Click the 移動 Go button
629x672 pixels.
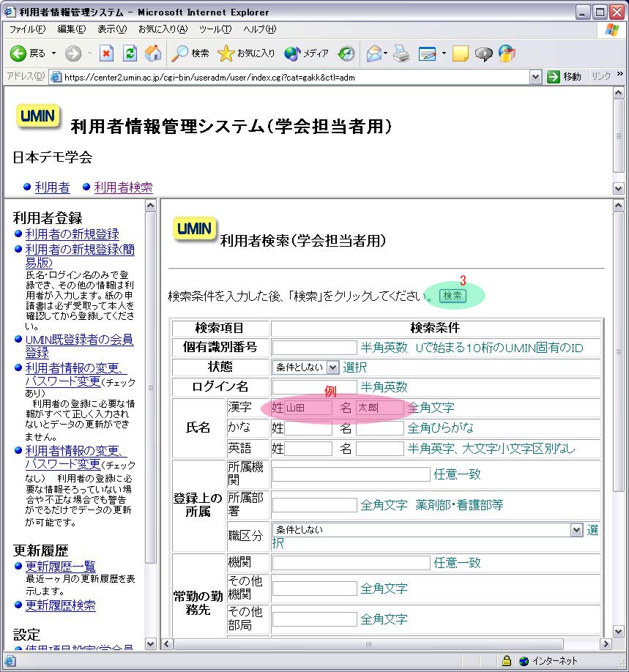[x=565, y=77]
